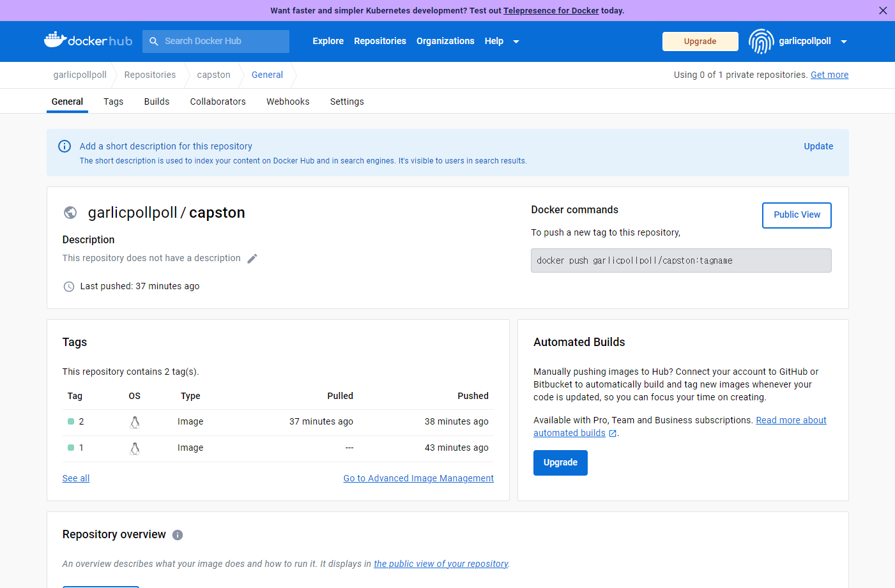Image resolution: width=895 pixels, height=588 pixels.
Task: Click Repositories in the breadcrumb
Action: click(x=150, y=75)
